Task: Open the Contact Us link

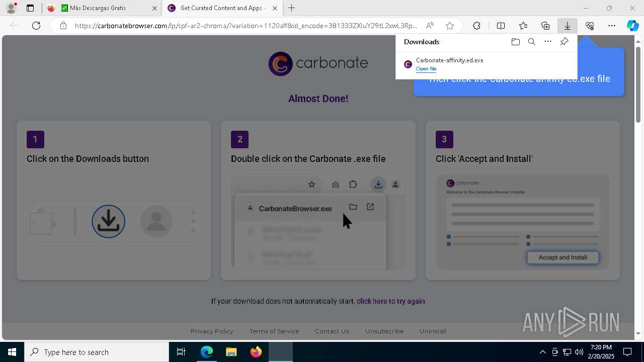Action: [x=332, y=331]
